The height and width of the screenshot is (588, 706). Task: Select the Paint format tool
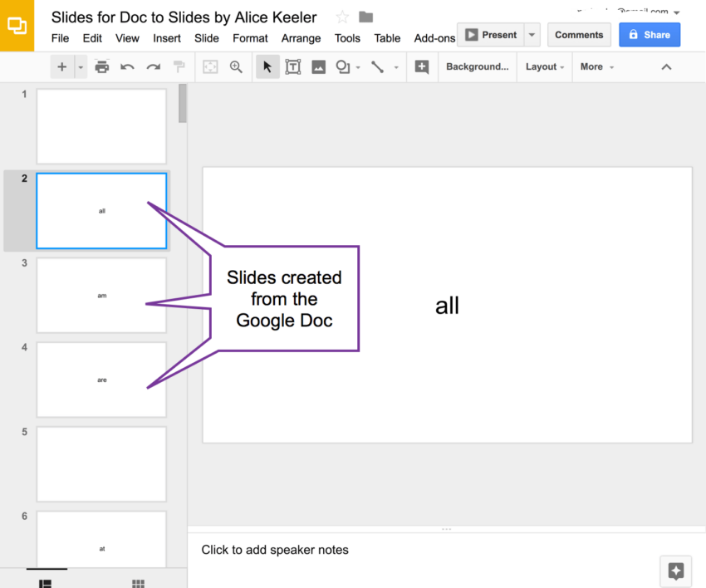click(179, 67)
